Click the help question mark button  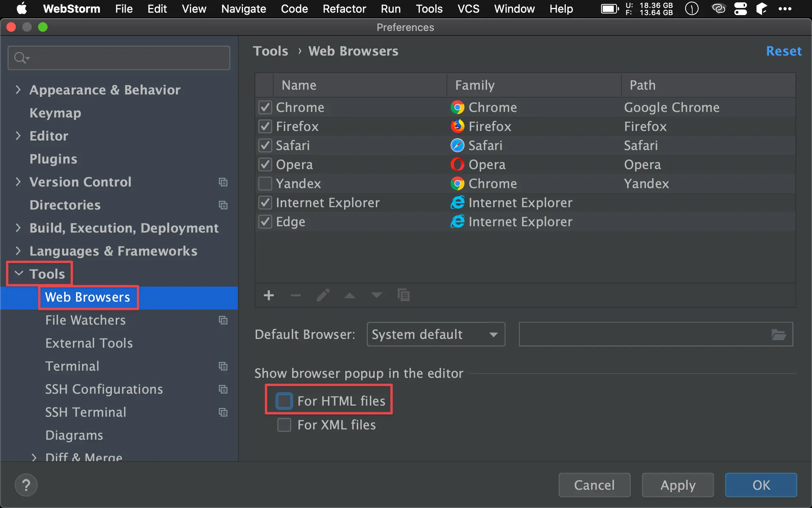coord(26,485)
